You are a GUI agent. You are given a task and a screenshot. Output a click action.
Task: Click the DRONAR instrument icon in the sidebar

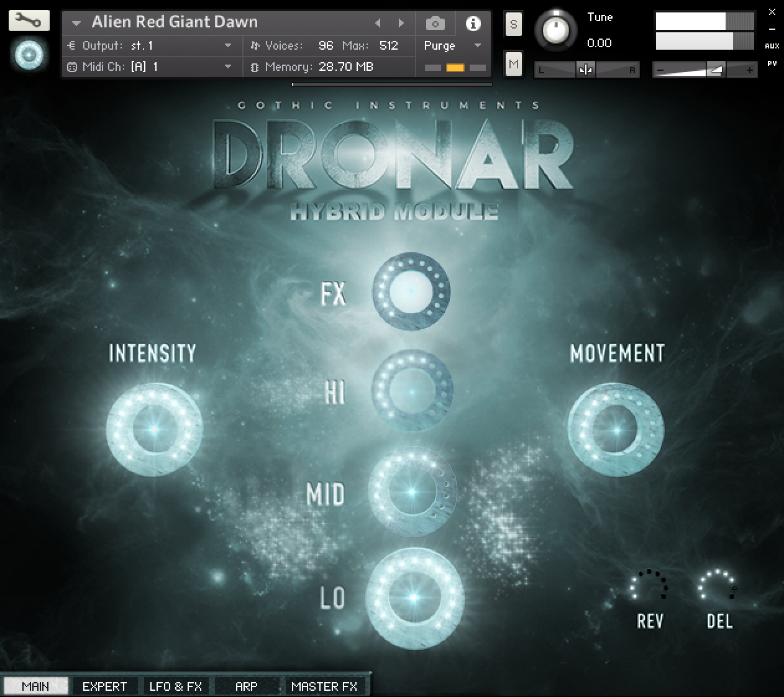click(x=28, y=55)
